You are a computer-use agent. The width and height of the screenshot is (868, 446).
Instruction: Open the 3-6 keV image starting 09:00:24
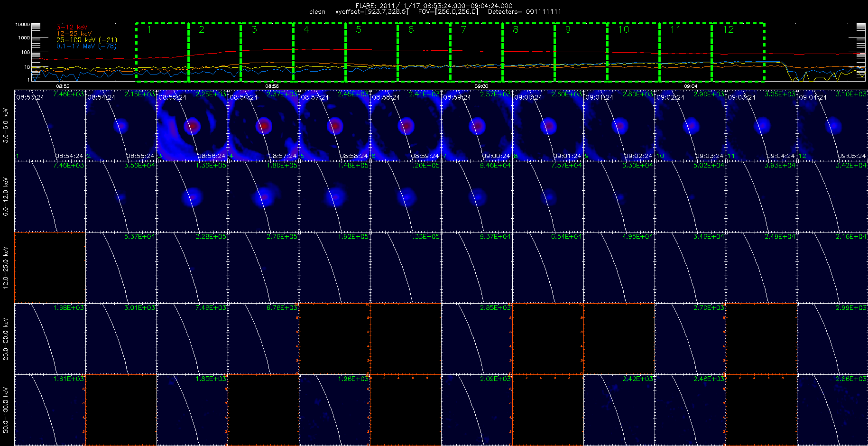[x=548, y=125]
